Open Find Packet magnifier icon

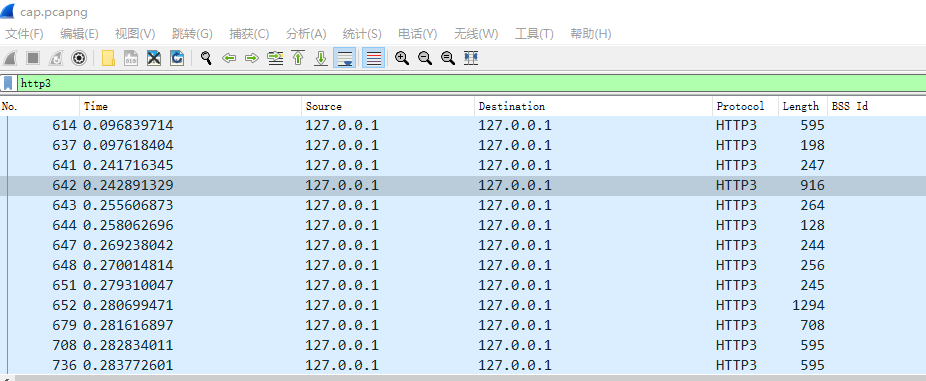[x=206, y=58]
